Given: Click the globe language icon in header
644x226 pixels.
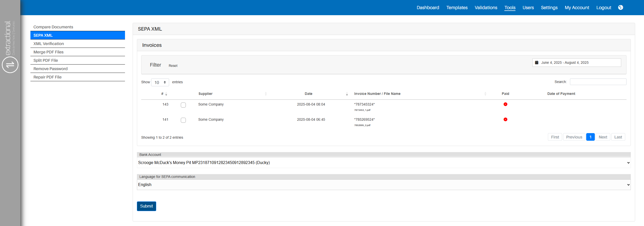Looking at the screenshot, I should click(620, 8).
